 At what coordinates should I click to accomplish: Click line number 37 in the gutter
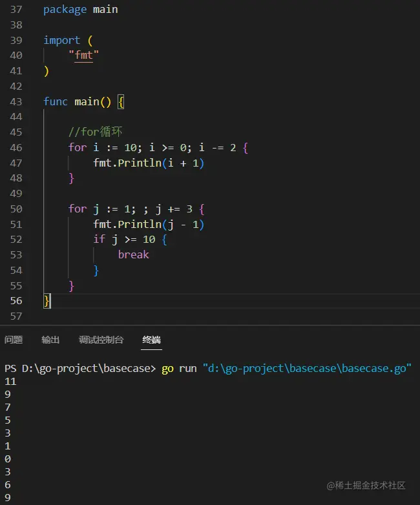coord(16,9)
